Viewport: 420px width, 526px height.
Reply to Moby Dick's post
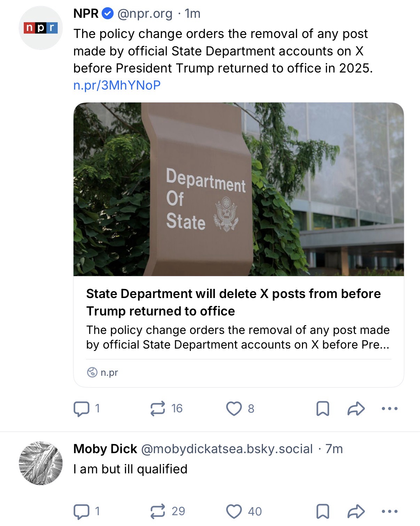(81, 511)
